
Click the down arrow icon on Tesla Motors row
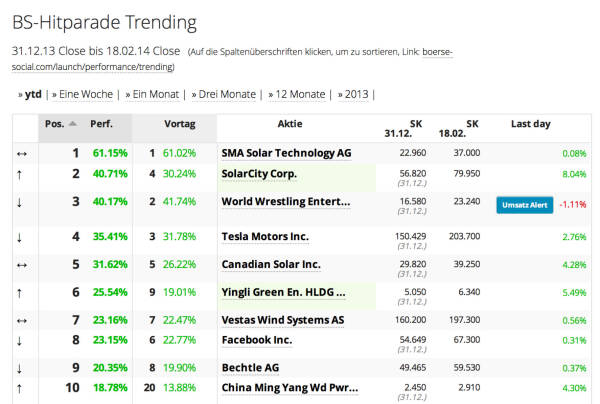click(20, 238)
